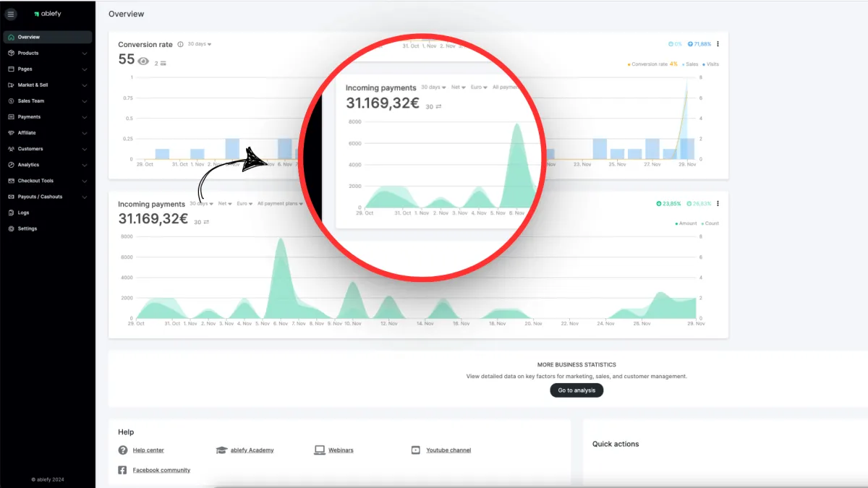
Task: Toggle Amount series in payments legend
Action: click(686, 223)
